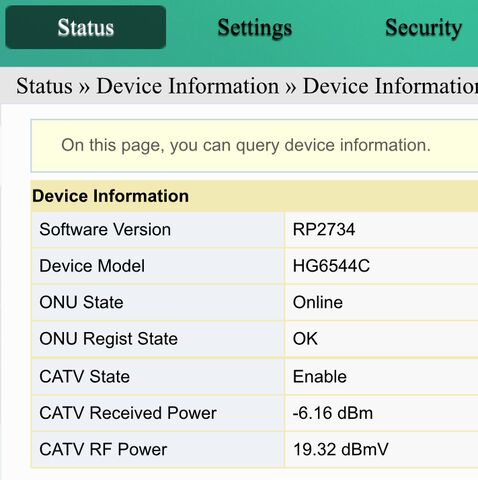The width and height of the screenshot is (478, 480).
Task: Select the -6.16 dBm received power value
Action: click(x=333, y=413)
